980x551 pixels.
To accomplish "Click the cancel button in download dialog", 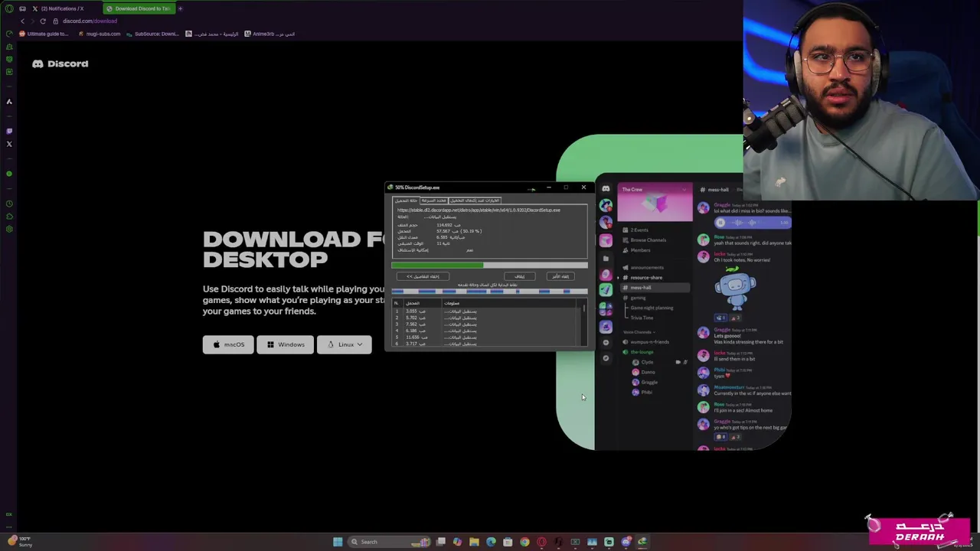I will click(560, 276).
